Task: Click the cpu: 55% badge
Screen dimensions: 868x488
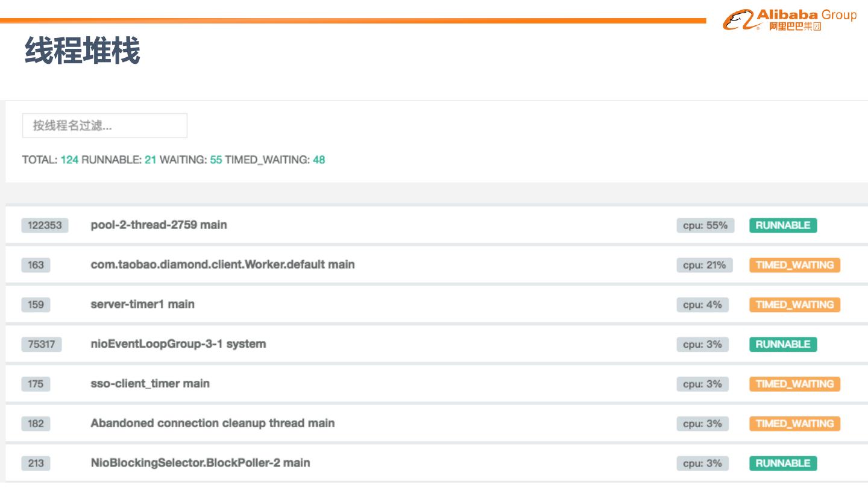Action: 705,225
